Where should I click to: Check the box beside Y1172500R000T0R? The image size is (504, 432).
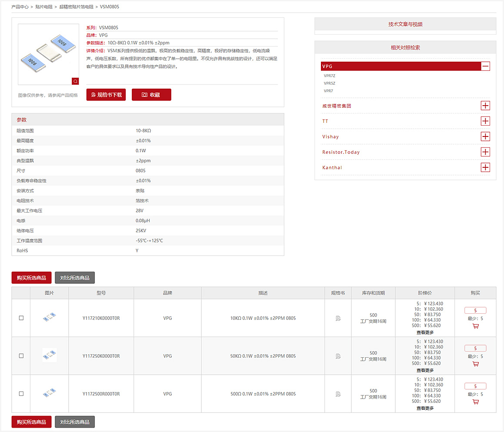point(21,394)
